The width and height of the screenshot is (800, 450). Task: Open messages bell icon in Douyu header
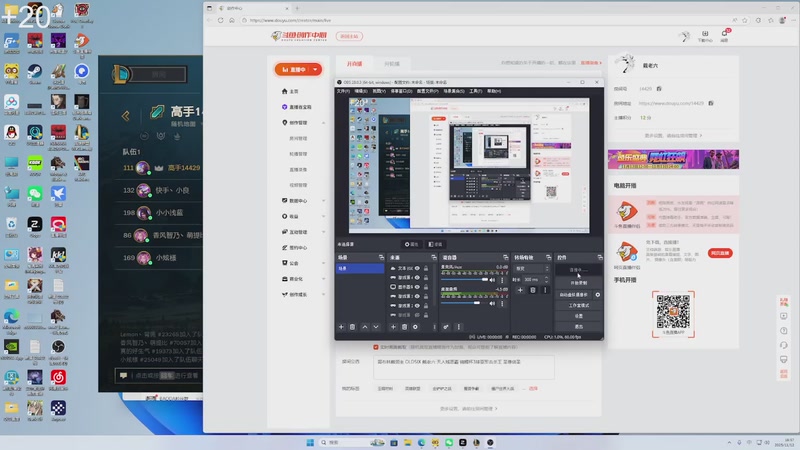point(724,34)
